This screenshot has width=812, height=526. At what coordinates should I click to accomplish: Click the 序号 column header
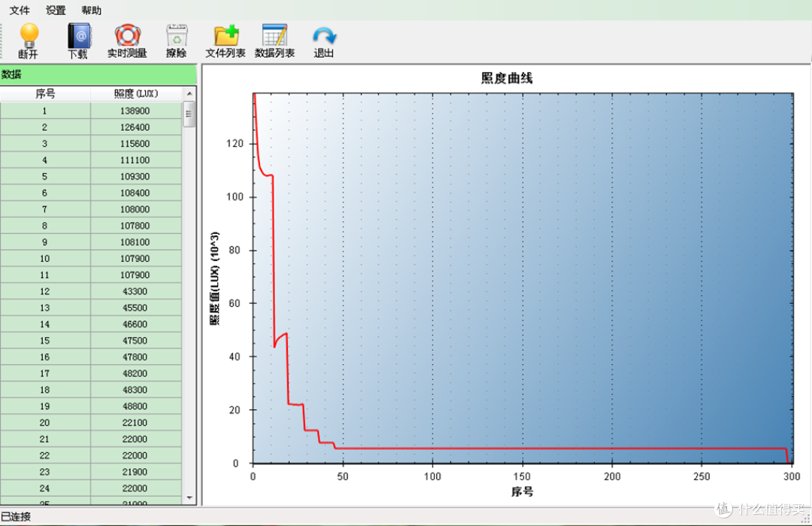tap(45, 94)
